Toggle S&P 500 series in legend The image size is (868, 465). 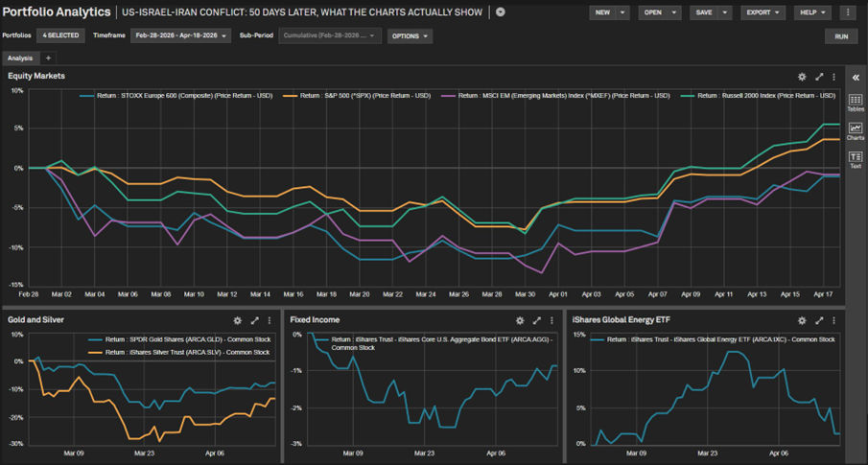pyautogui.click(x=364, y=96)
